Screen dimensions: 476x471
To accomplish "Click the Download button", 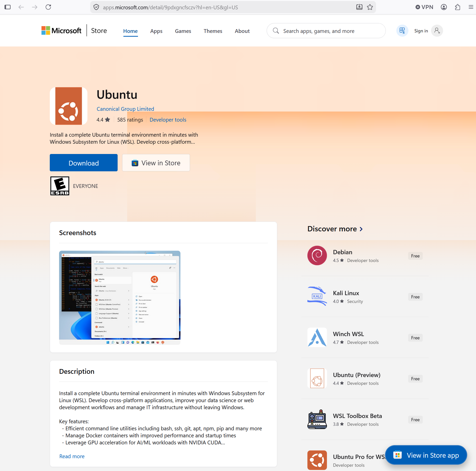I will click(x=84, y=163).
